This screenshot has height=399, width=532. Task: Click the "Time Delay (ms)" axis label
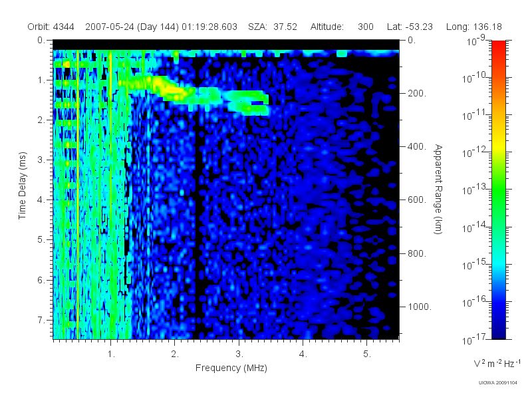pyautogui.click(x=22, y=186)
